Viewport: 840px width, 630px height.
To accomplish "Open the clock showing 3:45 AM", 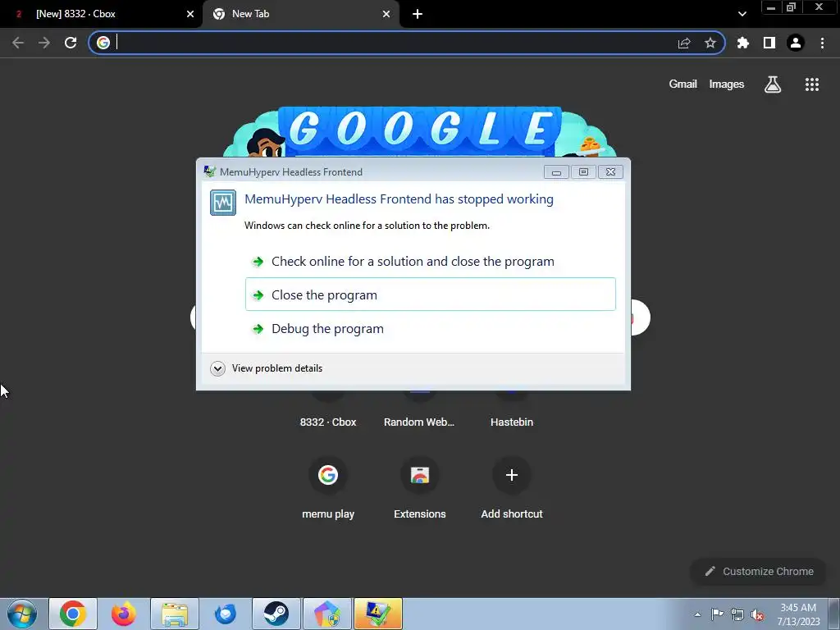I will point(798,614).
